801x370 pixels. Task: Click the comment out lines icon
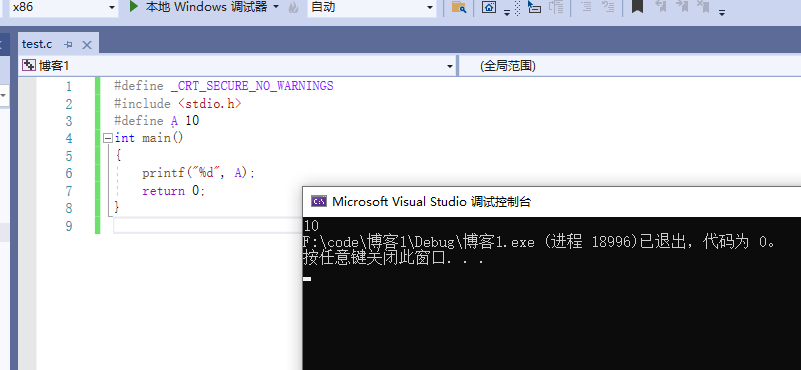586,7
